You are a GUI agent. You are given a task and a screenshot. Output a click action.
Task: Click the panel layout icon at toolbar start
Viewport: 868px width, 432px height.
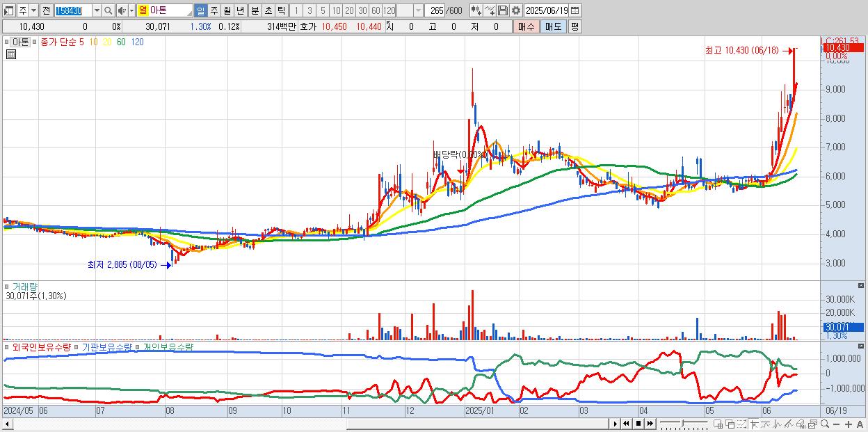10,10
